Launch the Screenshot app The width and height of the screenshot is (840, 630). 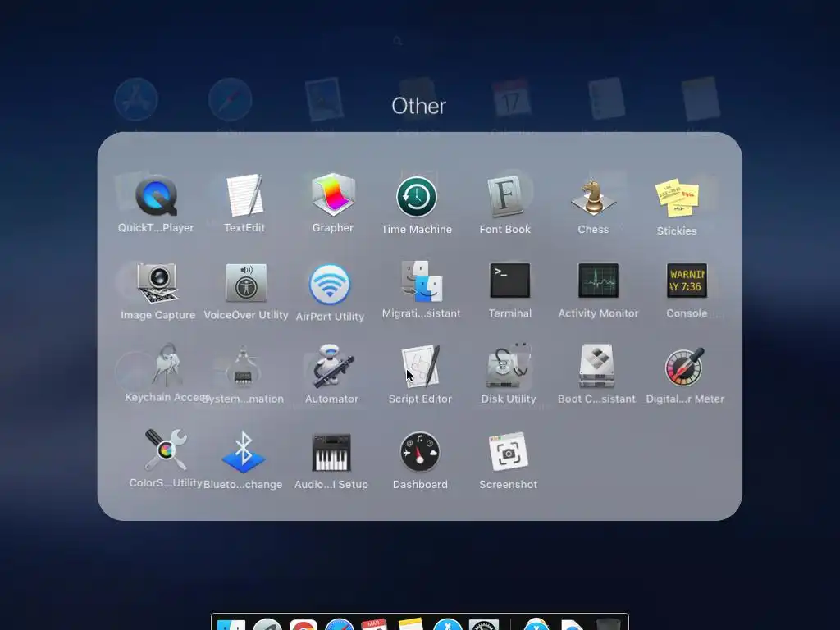point(509,452)
